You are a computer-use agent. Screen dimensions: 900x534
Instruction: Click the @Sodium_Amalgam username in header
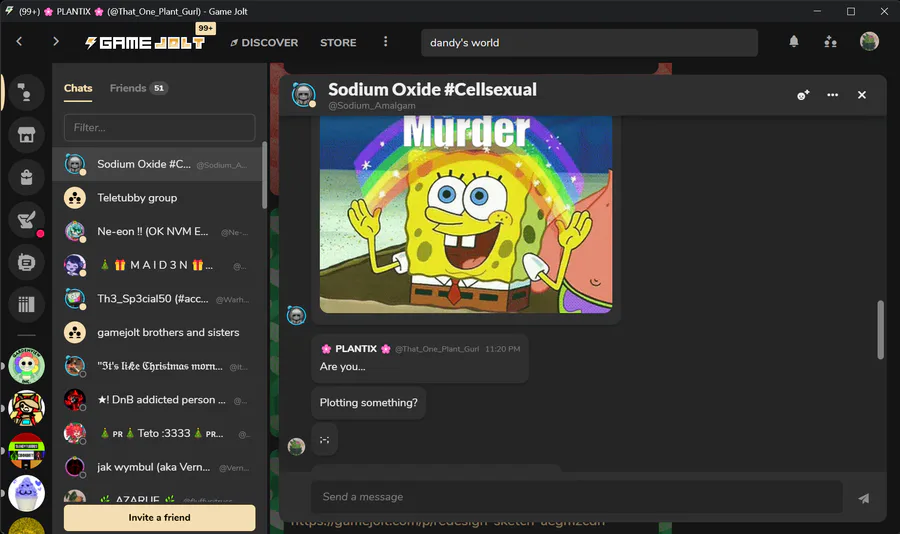(x=372, y=106)
